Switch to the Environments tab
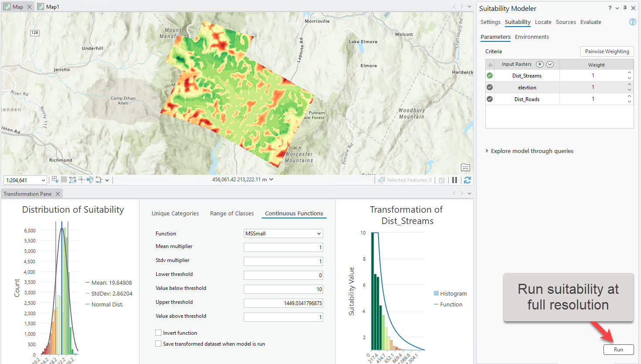The image size is (641, 364). 532,37
